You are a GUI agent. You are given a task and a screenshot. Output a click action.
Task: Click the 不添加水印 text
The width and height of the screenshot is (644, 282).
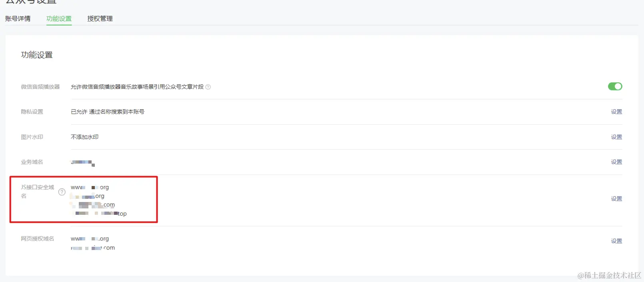84,137
